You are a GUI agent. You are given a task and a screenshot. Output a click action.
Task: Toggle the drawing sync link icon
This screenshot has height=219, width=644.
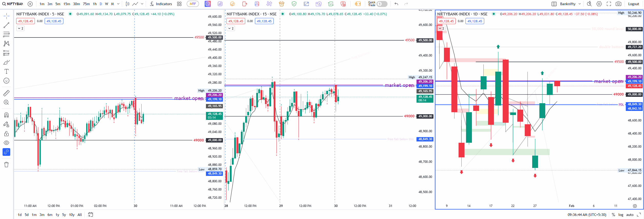coord(6,152)
